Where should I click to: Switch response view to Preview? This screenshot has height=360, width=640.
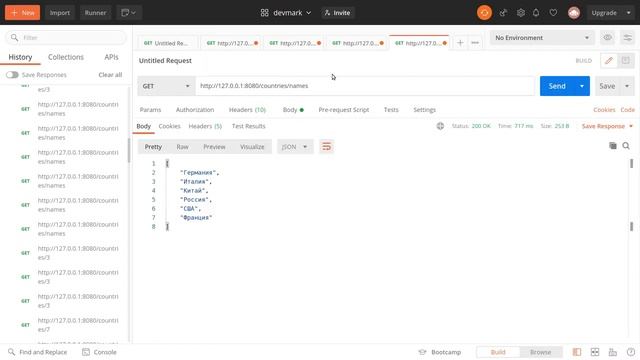tap(214, 147)
